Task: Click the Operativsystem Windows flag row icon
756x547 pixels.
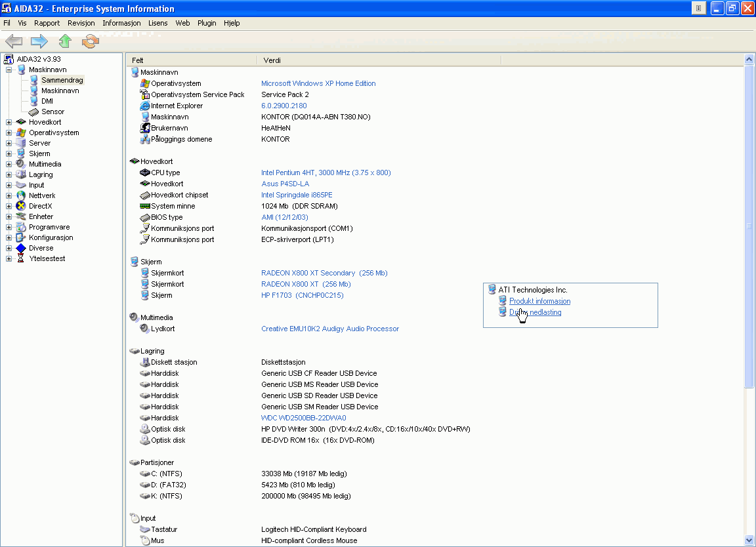Action: click(x=144, y=83)
